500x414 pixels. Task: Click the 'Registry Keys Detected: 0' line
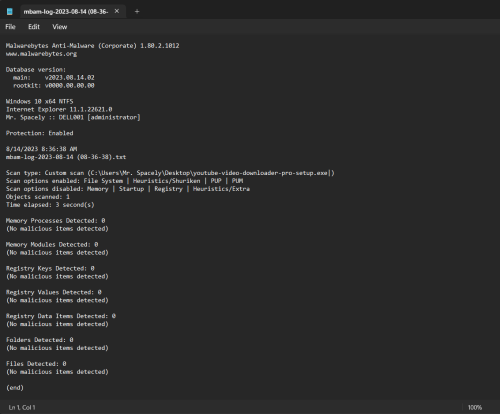pos(50,268)
